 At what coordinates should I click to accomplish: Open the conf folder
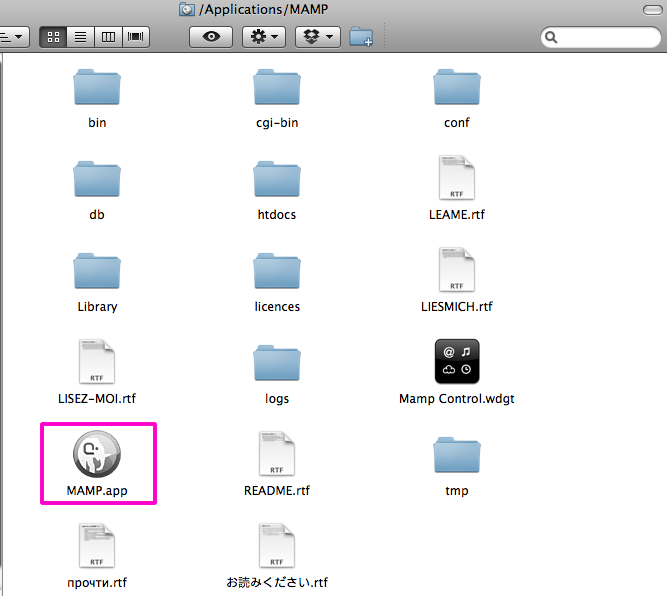(457, 87)
